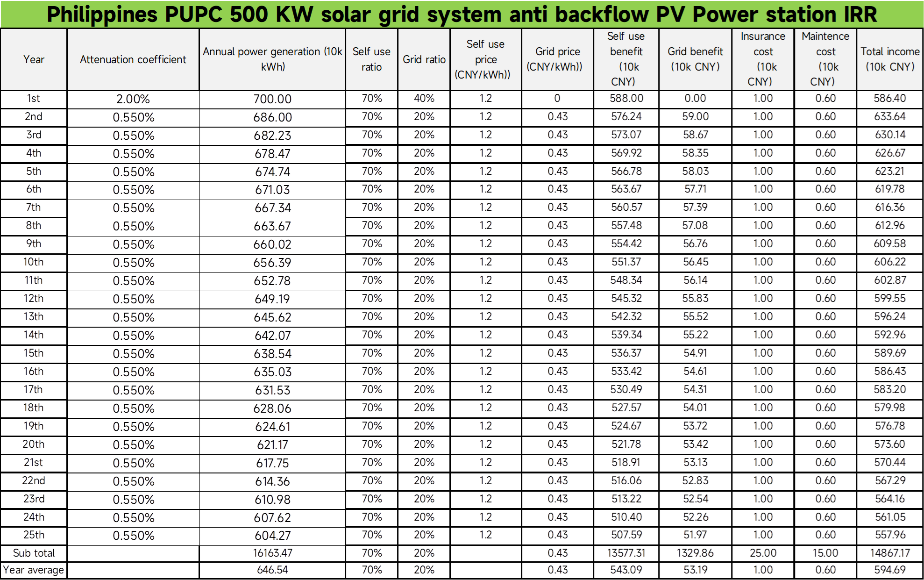
Task: Click the 674.74 generation value
Action: point(273,172)
